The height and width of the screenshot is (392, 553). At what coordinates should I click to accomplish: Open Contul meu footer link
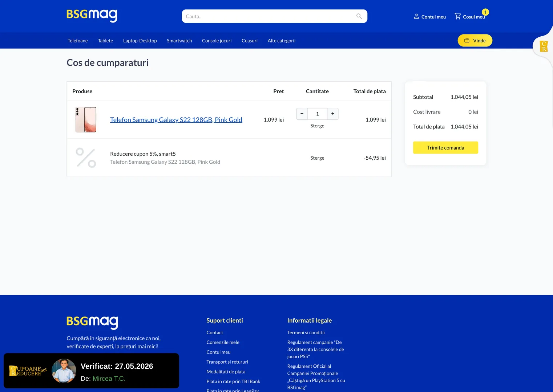[x=218, y=352]
